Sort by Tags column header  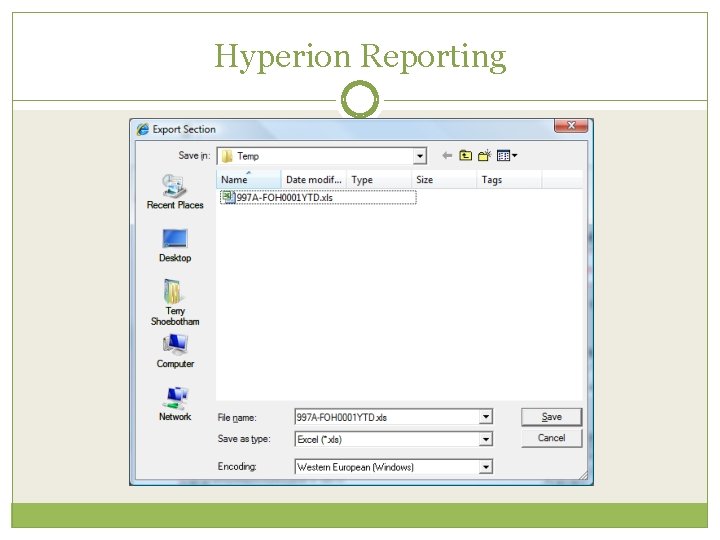point(509,180)
